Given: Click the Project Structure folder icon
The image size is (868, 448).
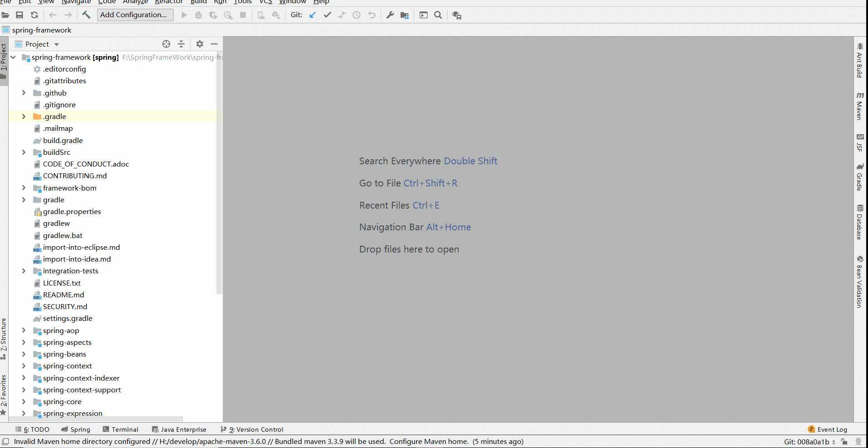Looking at the screenshot, I should pyautogui.click(x=405, y=15).
